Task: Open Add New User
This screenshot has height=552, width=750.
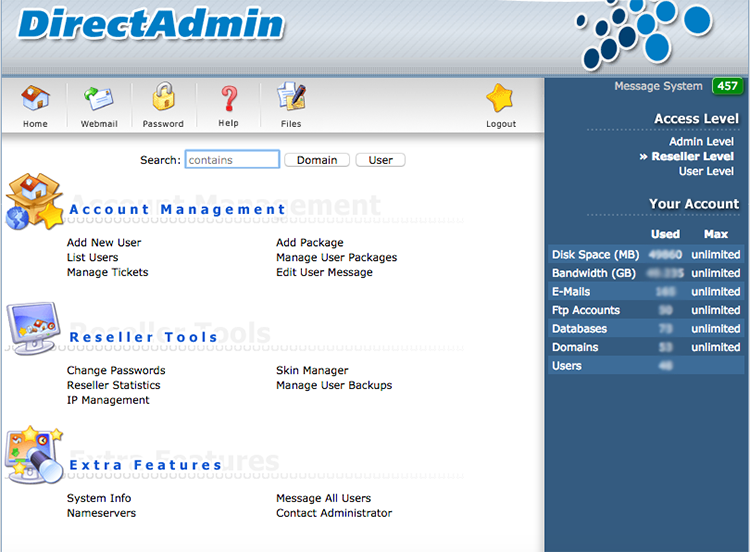Action: tap(104, 243)
